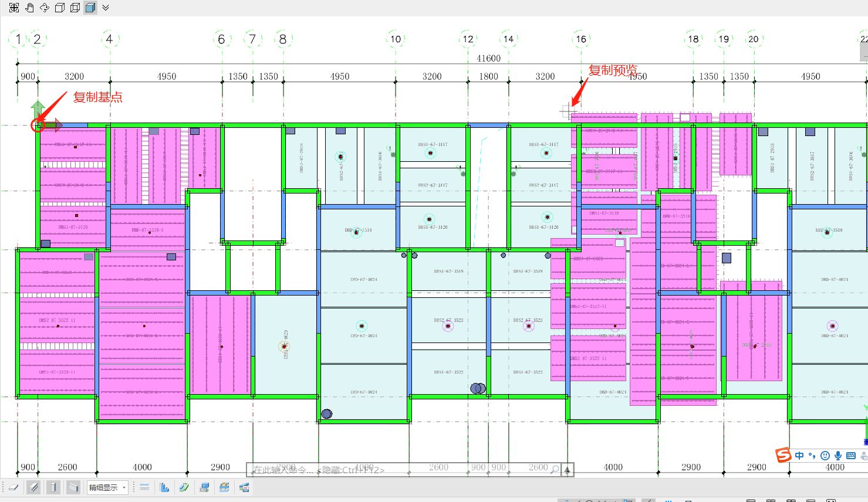Click the green-arrow swap component icon
This screenshot has width=868, height=502.
click(x=184, y=487)
